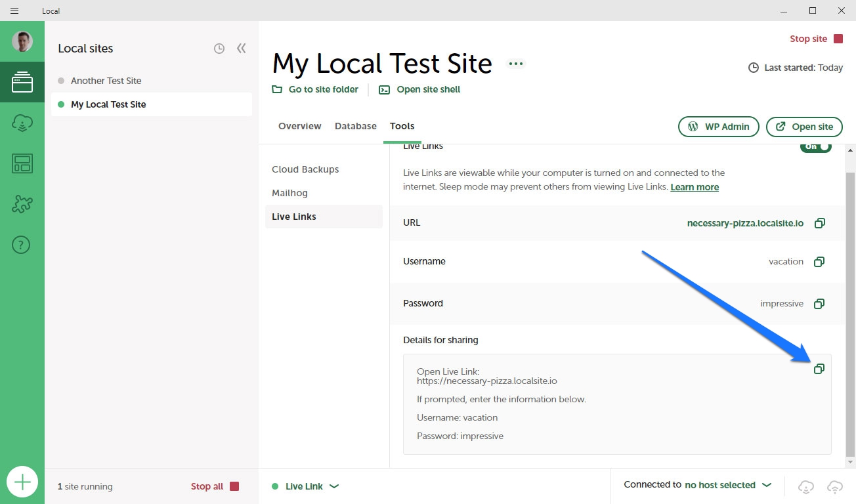856x504 pixels.
Task: Select My Local Test Site in list
Action: [x=152, y=104]
